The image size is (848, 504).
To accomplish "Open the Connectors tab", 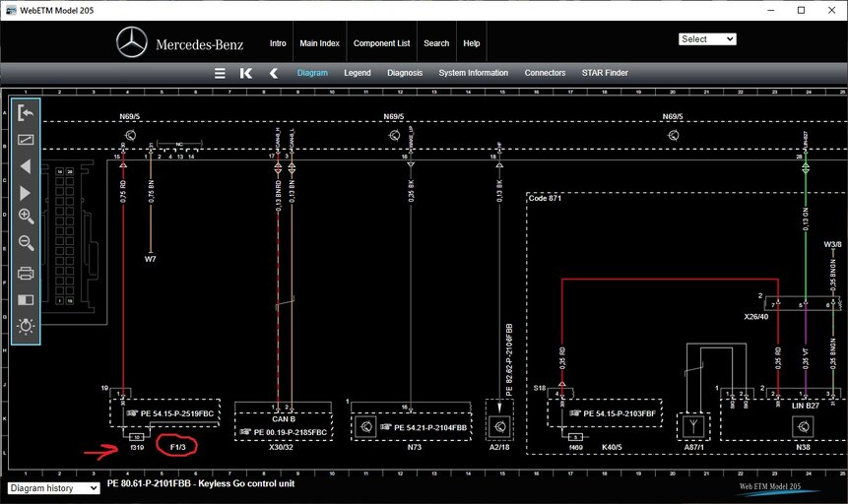I will (x=545, y=73).
